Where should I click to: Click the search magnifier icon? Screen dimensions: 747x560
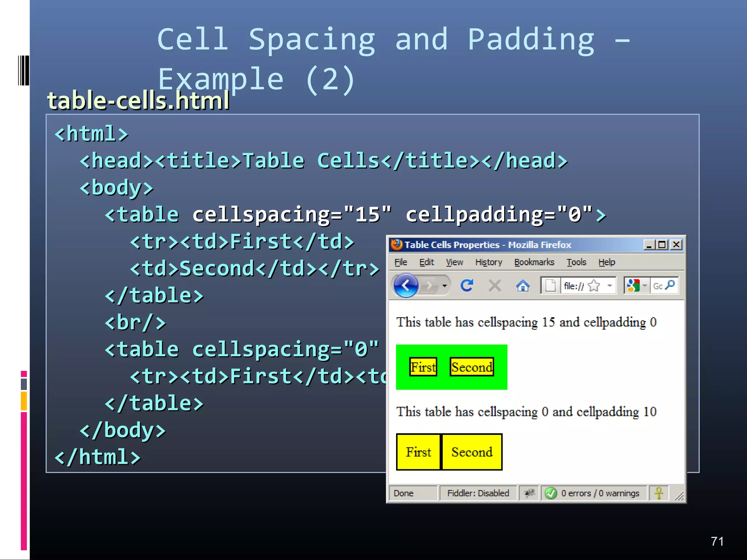coord(670,285)
